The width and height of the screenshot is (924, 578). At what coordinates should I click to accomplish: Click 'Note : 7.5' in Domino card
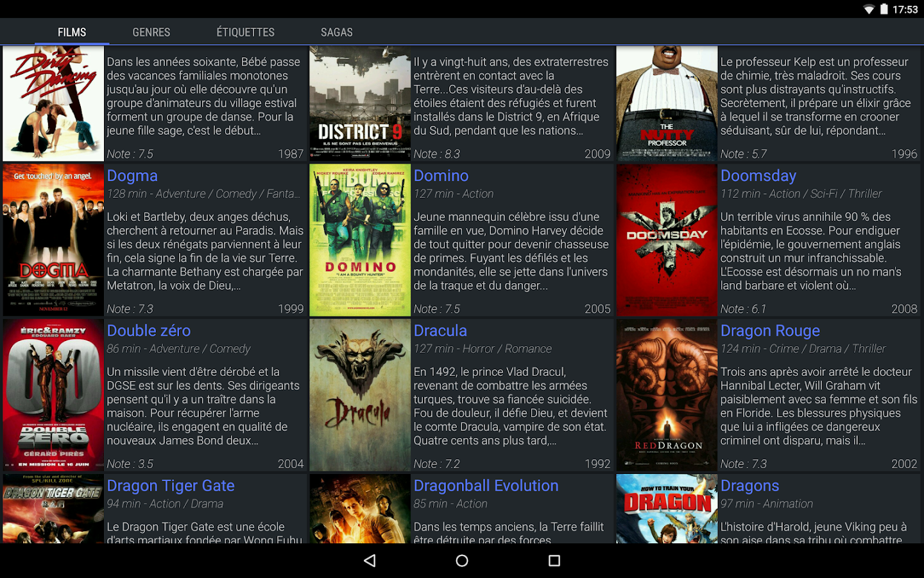(x=437, y=309)
